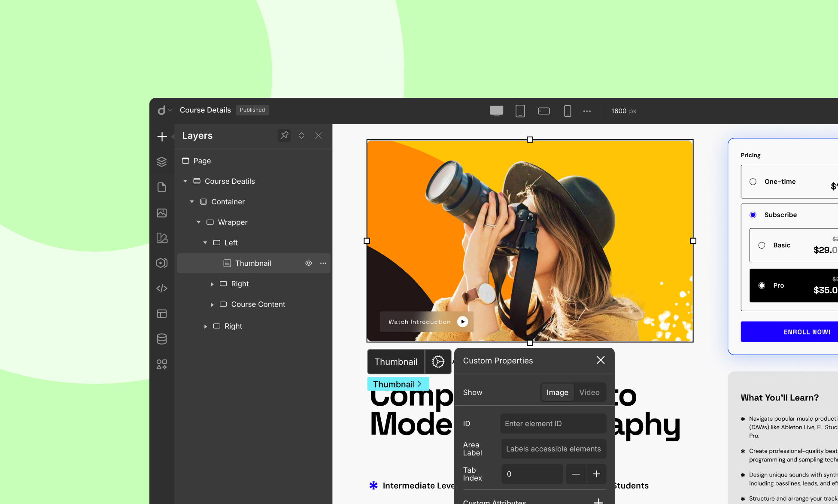The image size is (838, 504).
Task: Open the database sidebar icon
Action: (162, 339)
